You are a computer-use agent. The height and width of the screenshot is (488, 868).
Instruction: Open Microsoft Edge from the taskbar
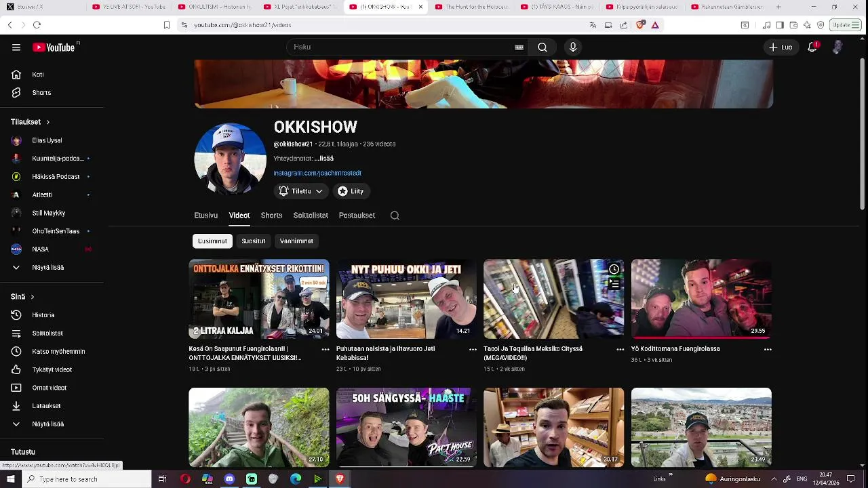[x=296, y=479]
